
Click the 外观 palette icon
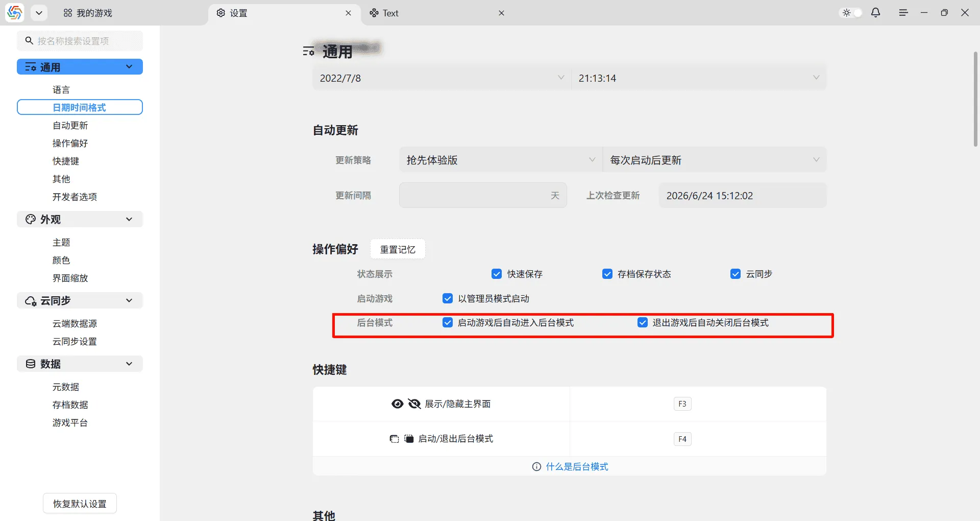tap(31, 219)
